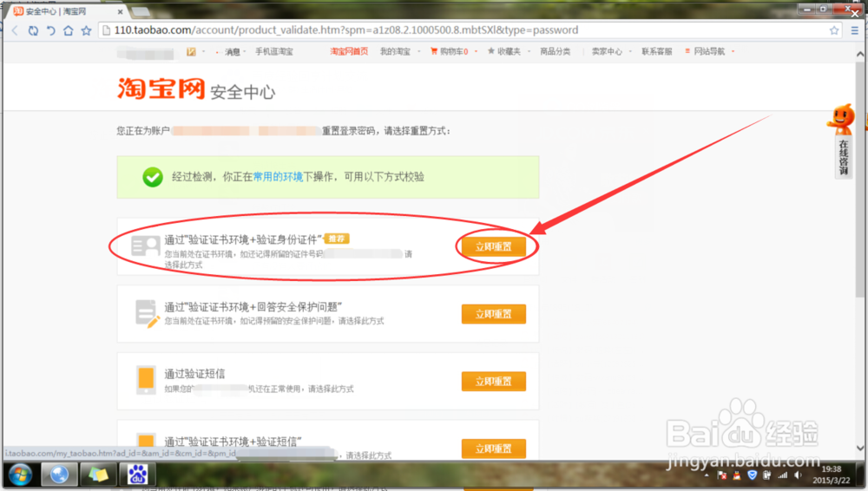Open the 商品分类 link
The width and height of the screenshot is (868, 491).
(556, 51)
